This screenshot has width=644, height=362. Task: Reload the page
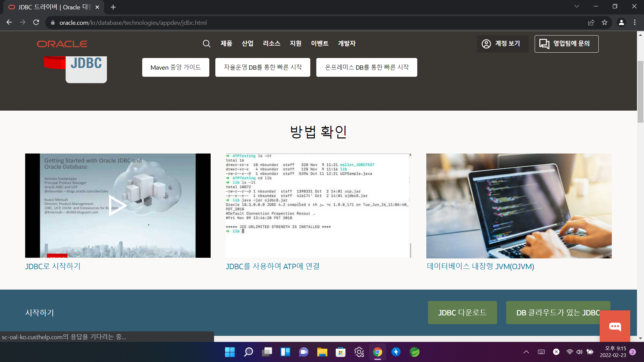point(36,22)
